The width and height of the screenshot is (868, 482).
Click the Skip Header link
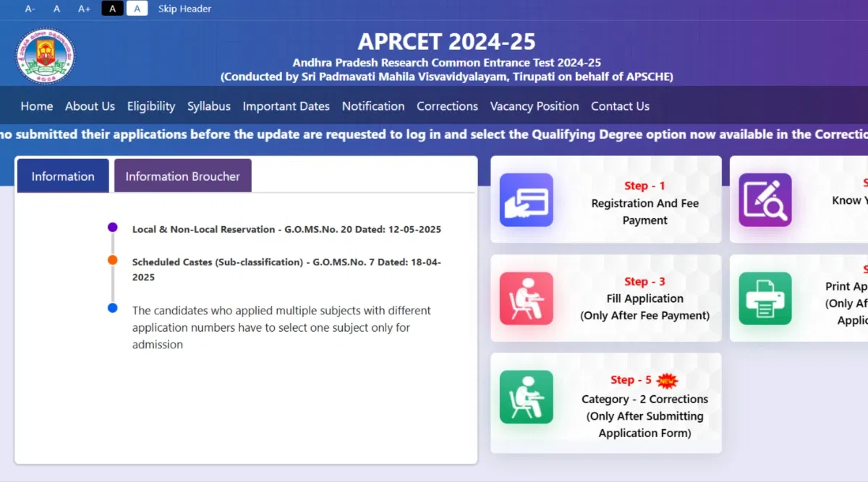[184, 9]
